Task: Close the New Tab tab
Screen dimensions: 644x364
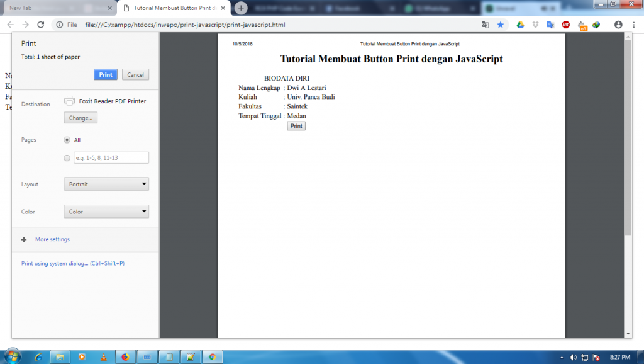Action: coord(109,8)
